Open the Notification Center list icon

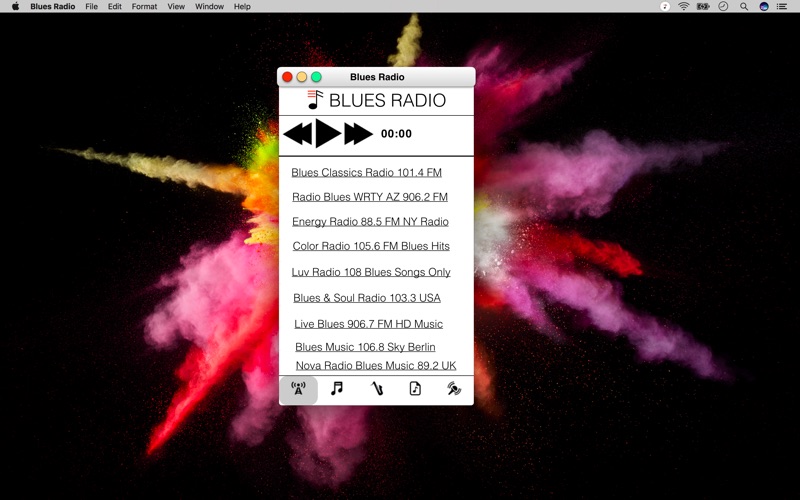[x=782, y=7]
